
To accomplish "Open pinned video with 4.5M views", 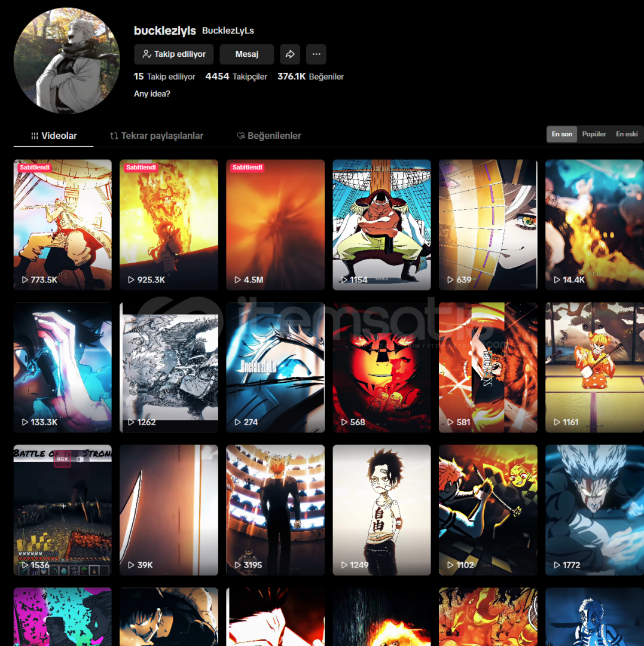I will pos(275,224).
